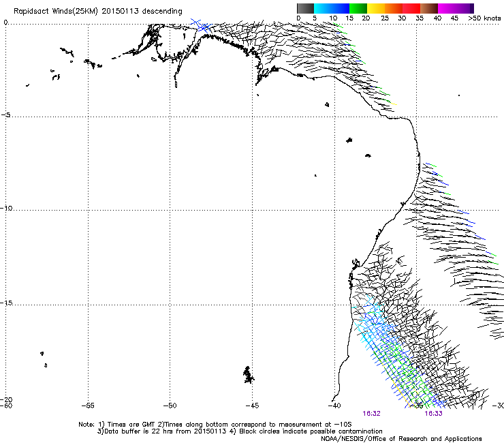Click the '>50 knots' legend label
Screen dimensions: 504x443
[x=484, y=18]
